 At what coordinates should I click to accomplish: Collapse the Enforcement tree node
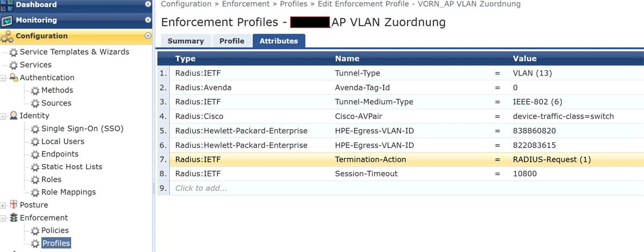[3, 218]
